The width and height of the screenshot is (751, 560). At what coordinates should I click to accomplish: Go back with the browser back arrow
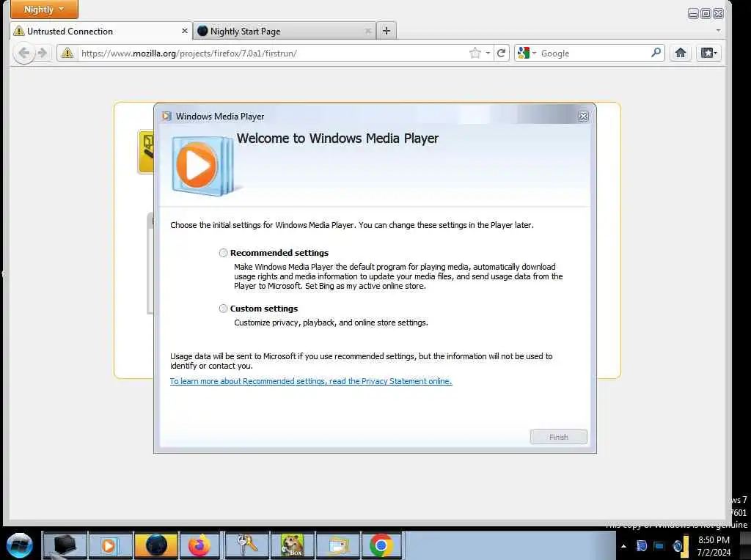tap(24, 53)
